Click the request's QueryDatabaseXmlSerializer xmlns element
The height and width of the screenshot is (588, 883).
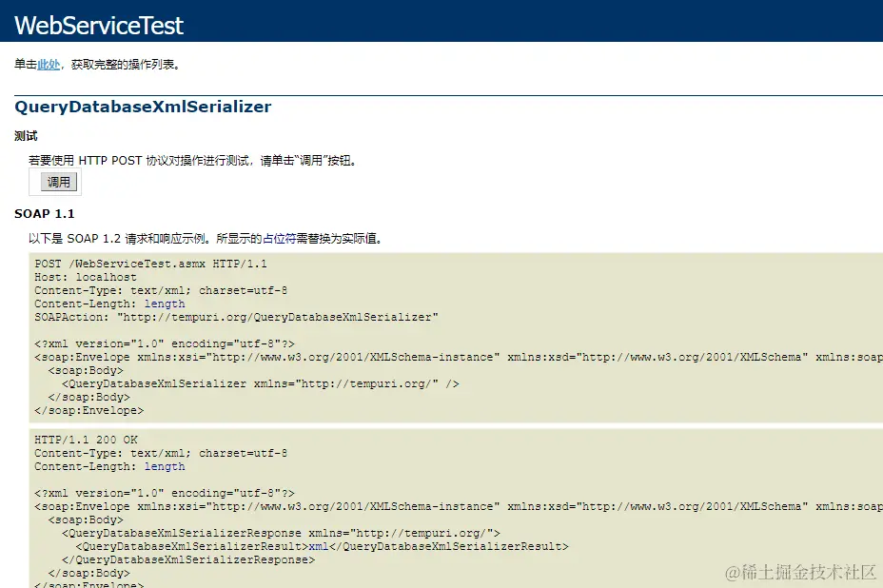261,383
